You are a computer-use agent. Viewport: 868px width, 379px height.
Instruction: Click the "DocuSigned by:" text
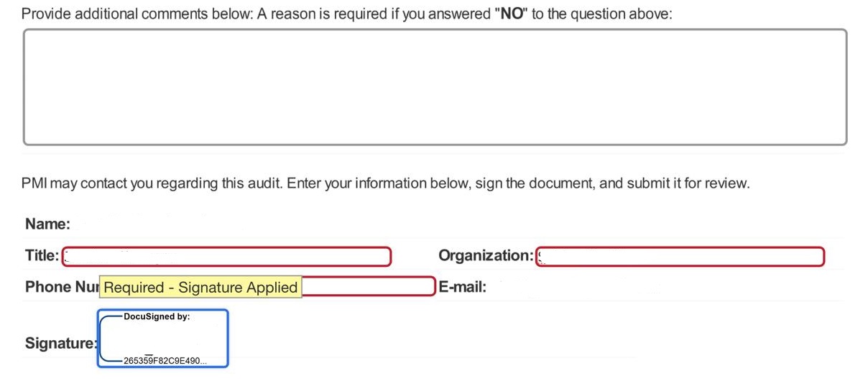(x=157, y=316)
